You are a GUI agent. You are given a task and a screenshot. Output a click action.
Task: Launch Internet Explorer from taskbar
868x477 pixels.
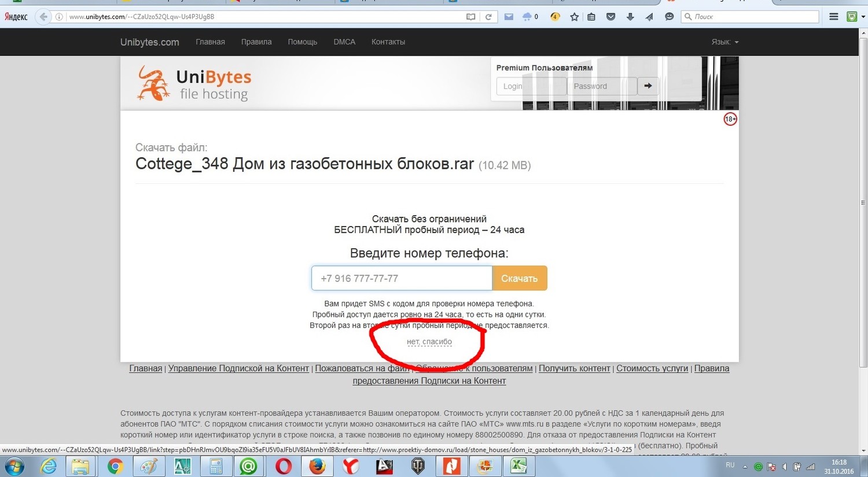tap(48, 466)
